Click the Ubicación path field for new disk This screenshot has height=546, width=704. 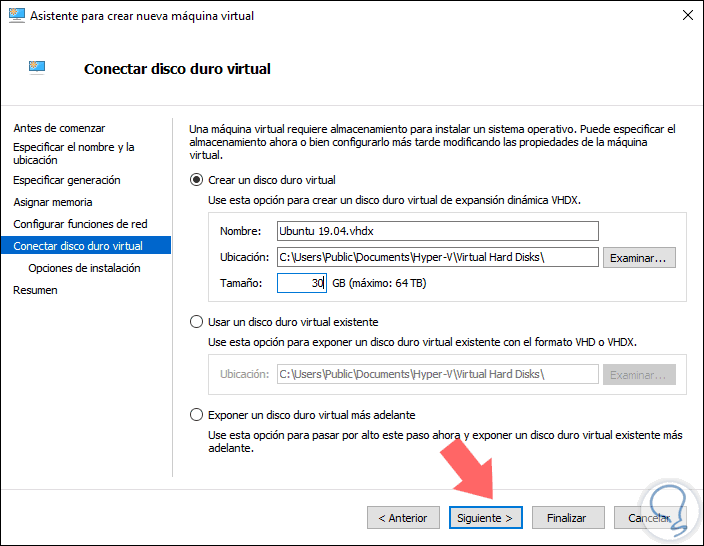click(437, 258)
